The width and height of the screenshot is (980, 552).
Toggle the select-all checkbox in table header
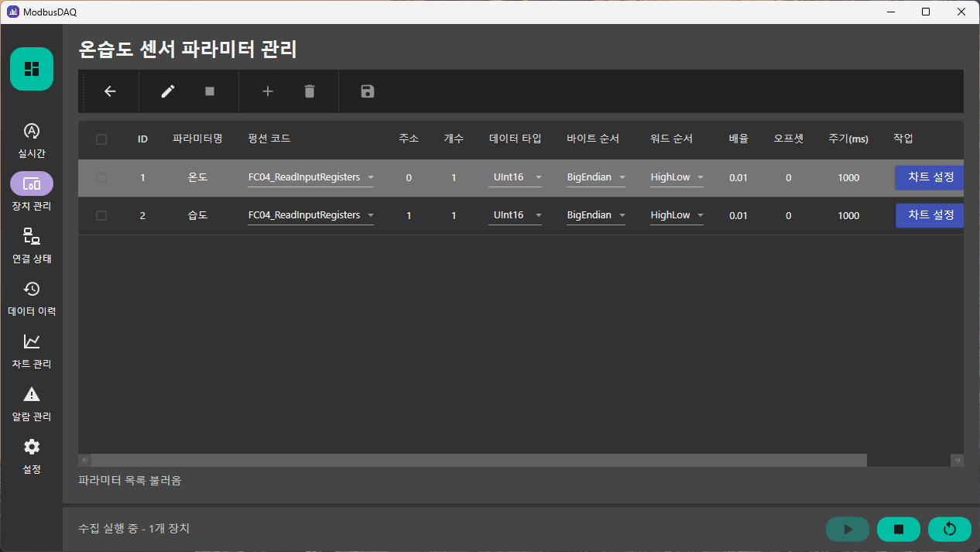(101, 139)
